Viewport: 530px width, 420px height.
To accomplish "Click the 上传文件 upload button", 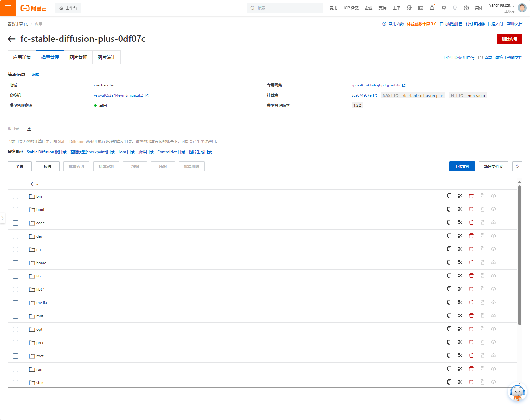I will tap(462, 166).
